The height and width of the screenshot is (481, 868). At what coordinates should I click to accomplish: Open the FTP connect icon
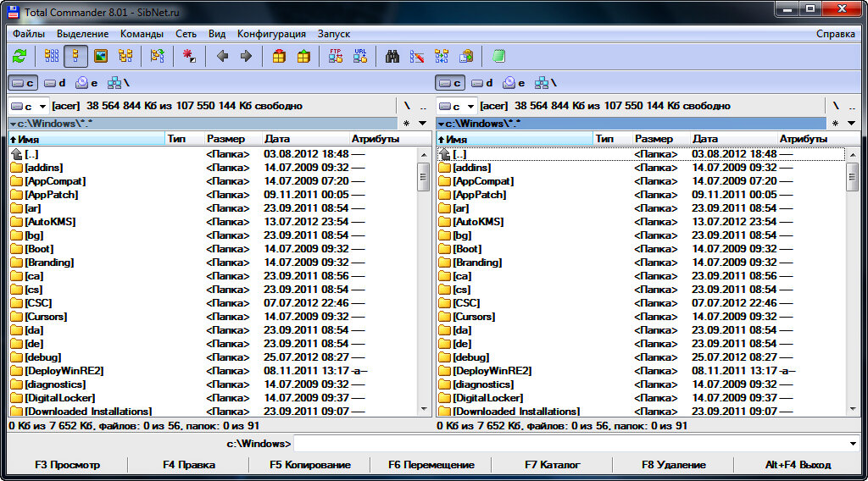(x=336, y=57)
